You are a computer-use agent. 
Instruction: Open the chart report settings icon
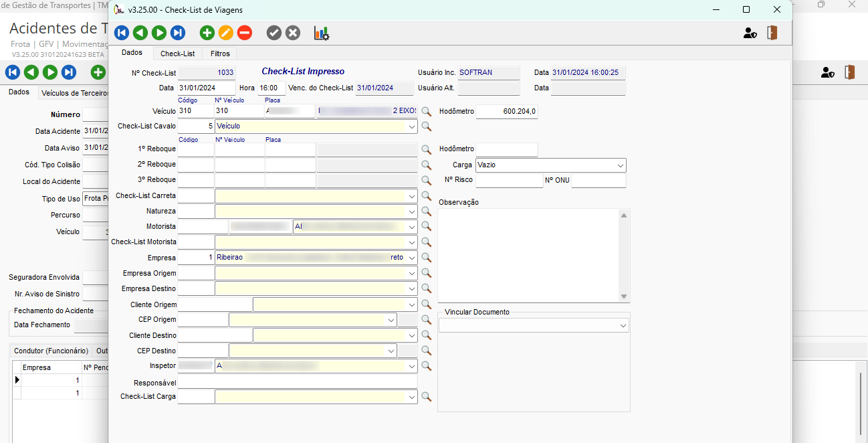pyautogui.click(x=322, y=33)
